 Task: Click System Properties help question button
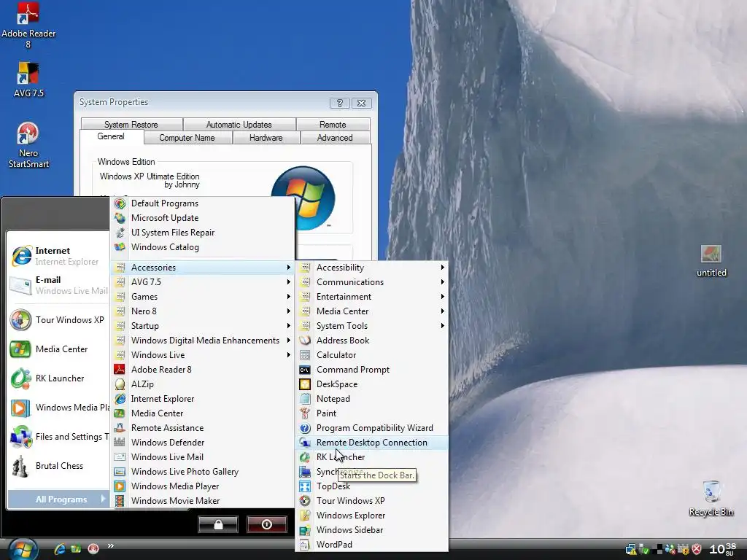[340, 103]
